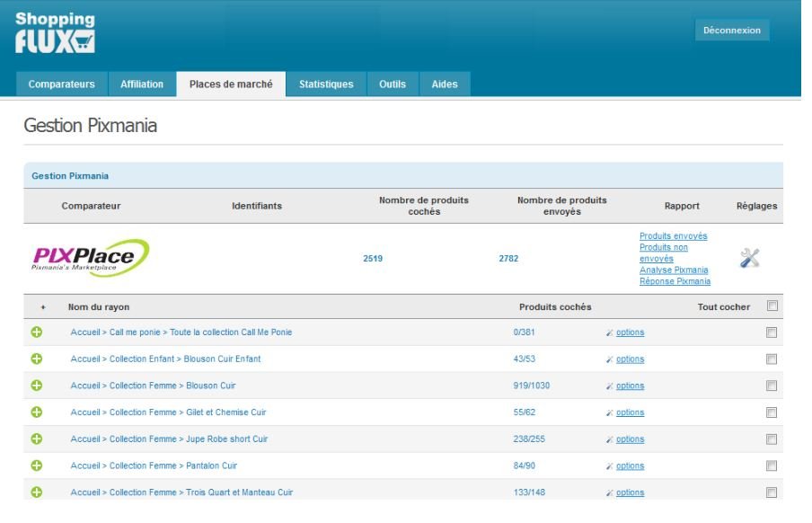
Task: Expand the Call me ponie row with green plus
Action: (37, 332)
